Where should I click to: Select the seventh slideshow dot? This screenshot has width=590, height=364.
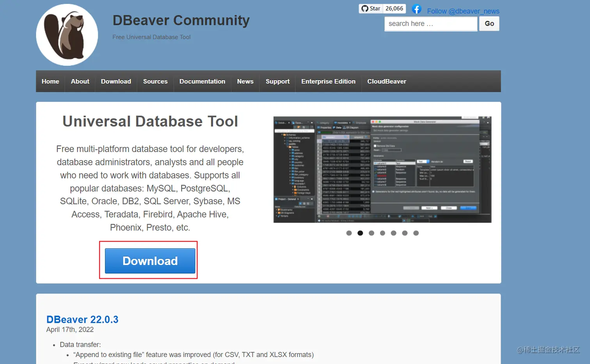click(416, 233)
